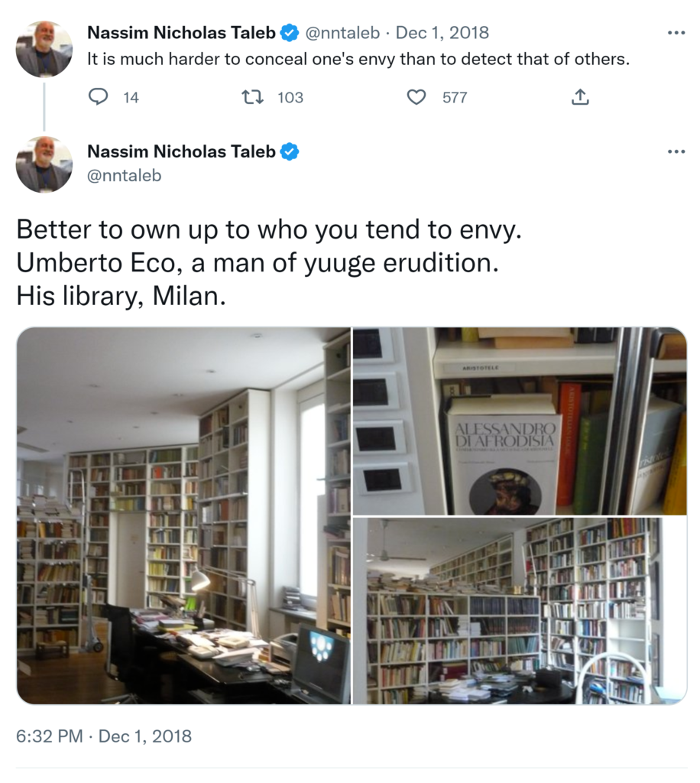Screen dimensions: 700x783
Task: Open the share icon on the first tweet
Action: 579,96
